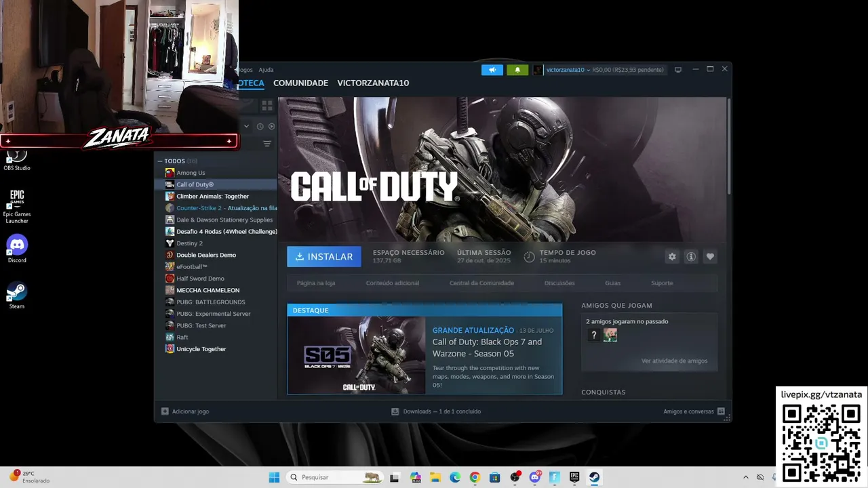The image size is (868, 488).
Task: Open the library collection dropdown chevron
Action: point(246,126)
